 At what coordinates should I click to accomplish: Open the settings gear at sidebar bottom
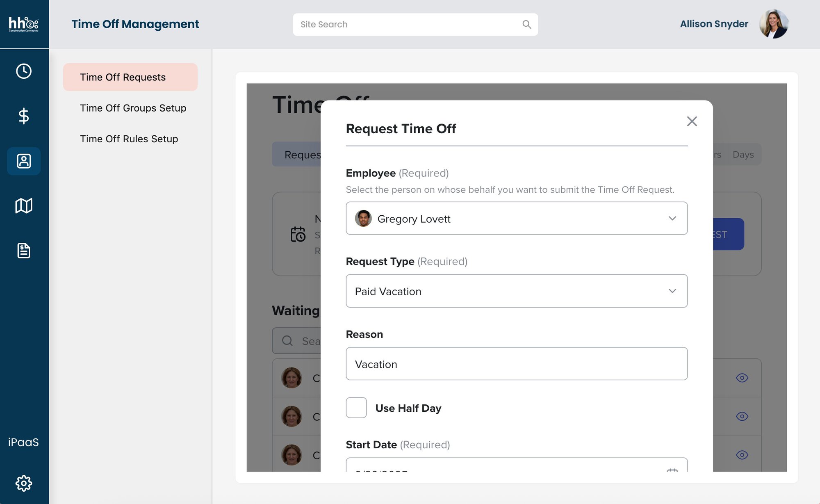[x=24, y=483]
